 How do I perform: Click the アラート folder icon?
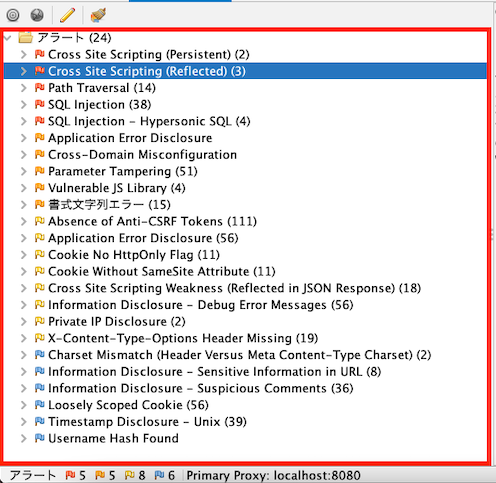(x=25, y=37)
